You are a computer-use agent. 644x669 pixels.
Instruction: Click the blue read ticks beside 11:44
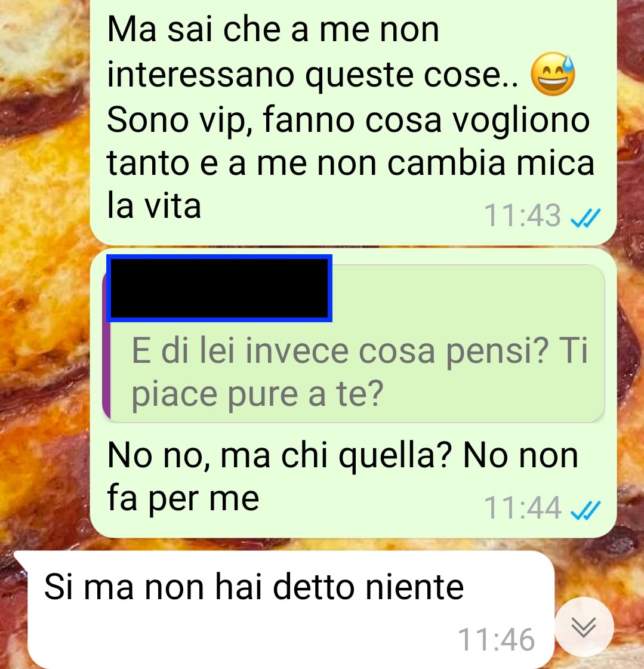click(x=586, y=510)
